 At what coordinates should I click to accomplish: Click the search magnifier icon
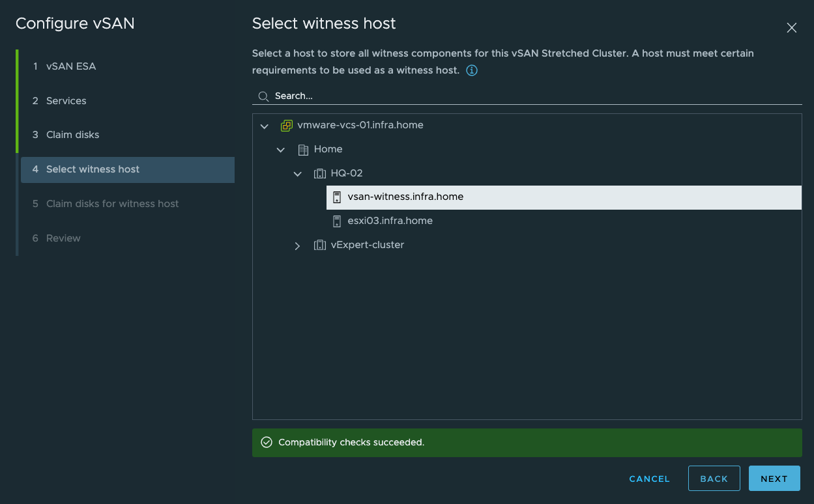tap(263, 96)
